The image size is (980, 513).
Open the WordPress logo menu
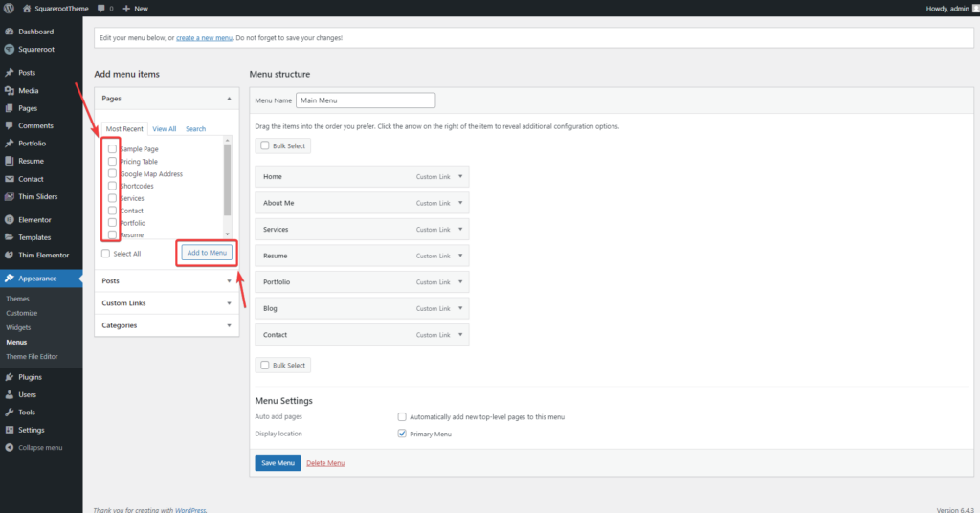tap(9, 8)
